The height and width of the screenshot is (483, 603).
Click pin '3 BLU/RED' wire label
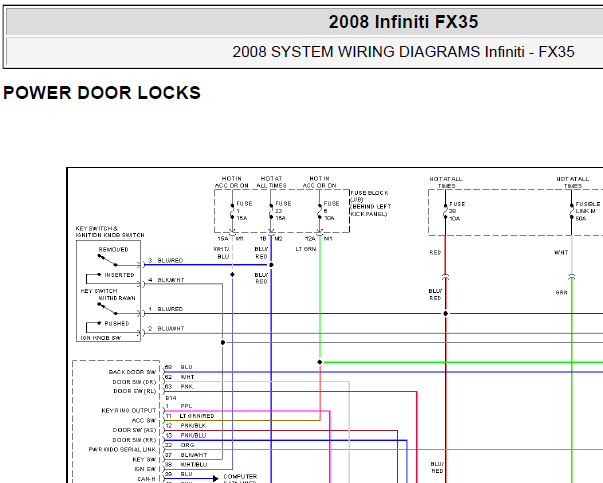[x=166, y=260]
